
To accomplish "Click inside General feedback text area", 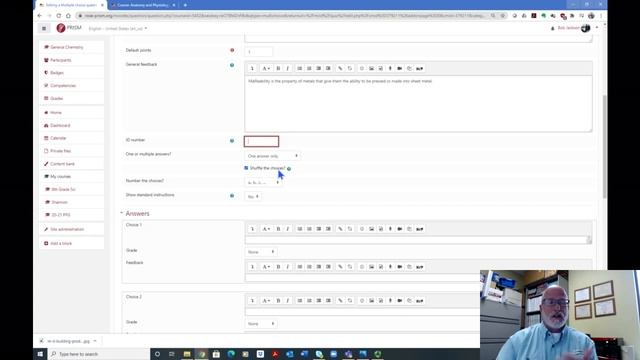I will pyautogui.click(x=418, y=104).
